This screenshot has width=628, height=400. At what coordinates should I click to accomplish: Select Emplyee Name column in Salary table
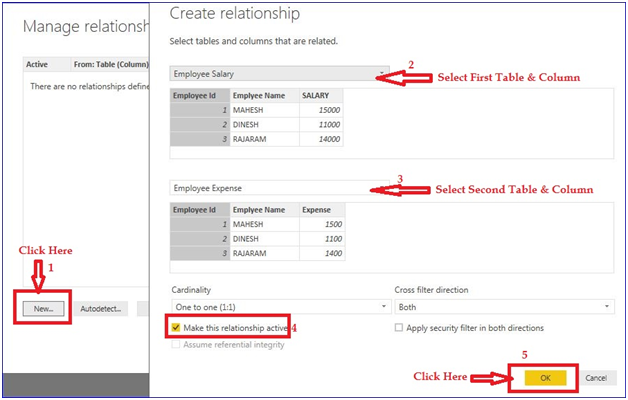click(263, 95)
